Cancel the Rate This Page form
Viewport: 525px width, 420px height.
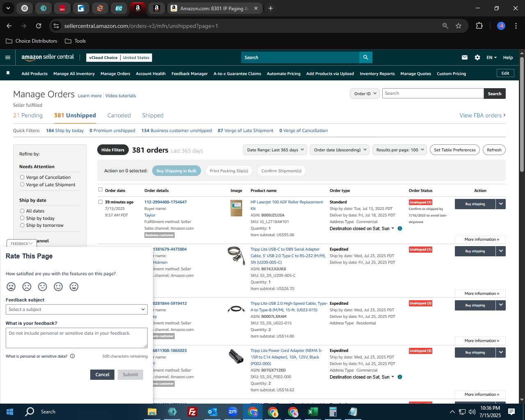(102, 374)
